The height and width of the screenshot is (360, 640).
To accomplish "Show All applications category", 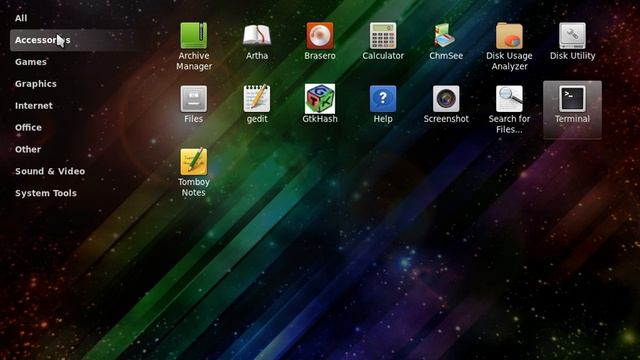I will coord(21,18).
